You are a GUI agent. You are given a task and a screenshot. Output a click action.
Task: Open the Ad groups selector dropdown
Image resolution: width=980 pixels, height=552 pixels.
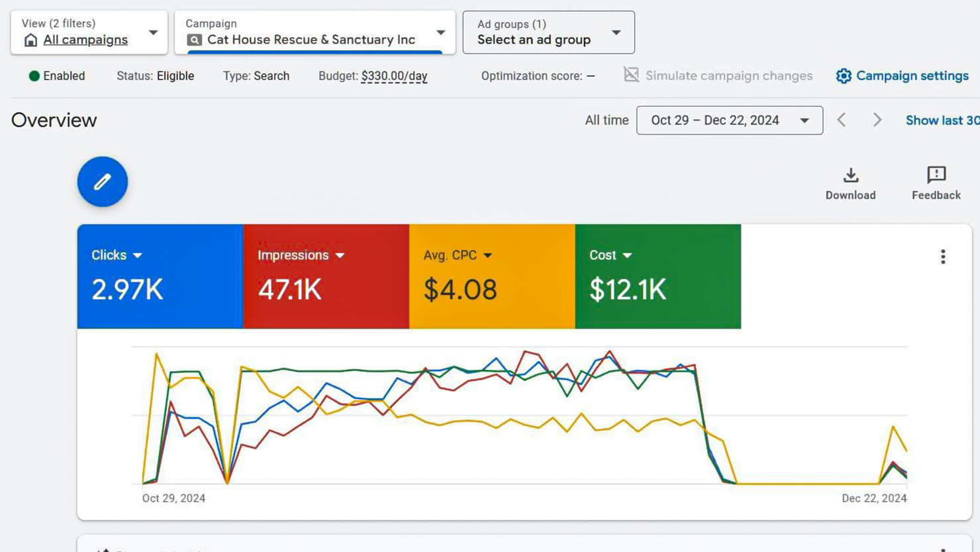616,32
